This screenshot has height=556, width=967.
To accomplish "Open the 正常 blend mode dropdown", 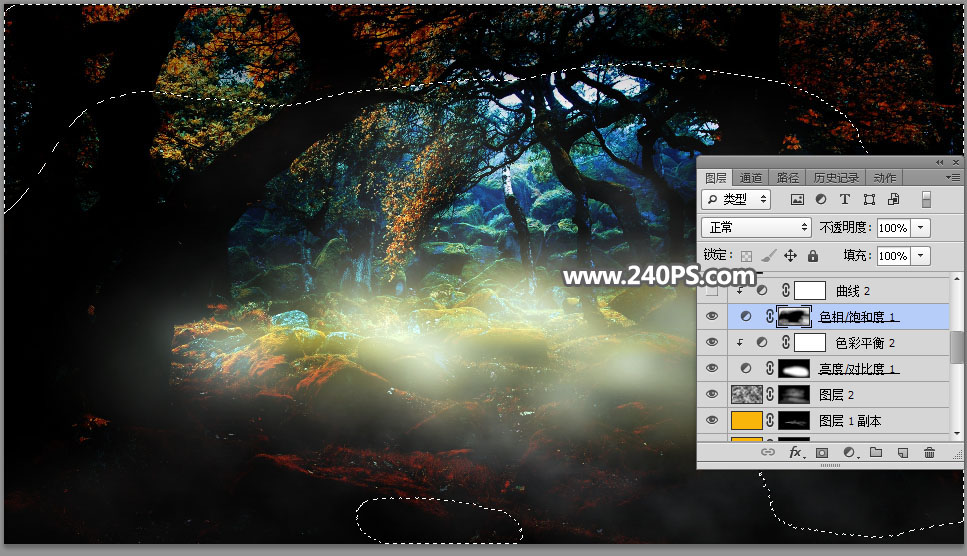I will point(756,227).
